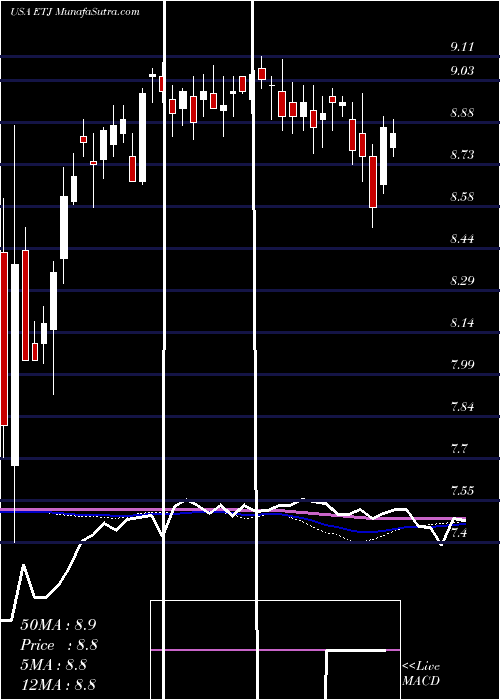Click the '12MA : 8.8' indicator text

[x=58, y=685]
